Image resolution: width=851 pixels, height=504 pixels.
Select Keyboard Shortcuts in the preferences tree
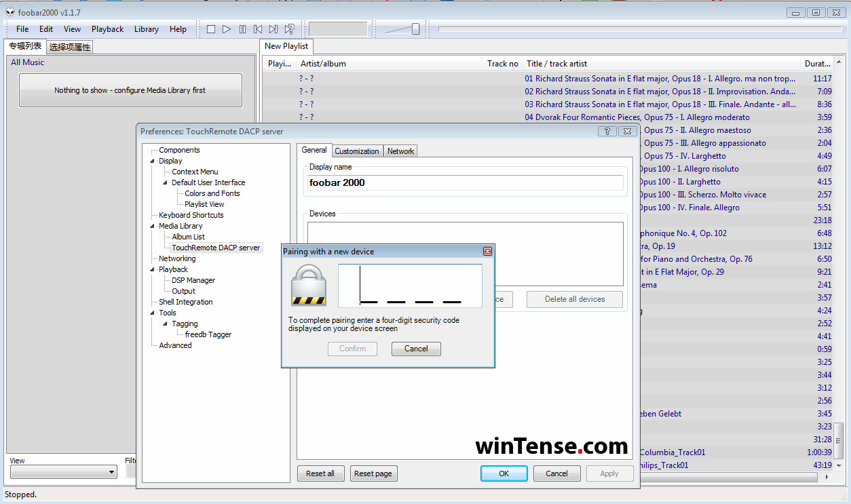click(191, 215)
